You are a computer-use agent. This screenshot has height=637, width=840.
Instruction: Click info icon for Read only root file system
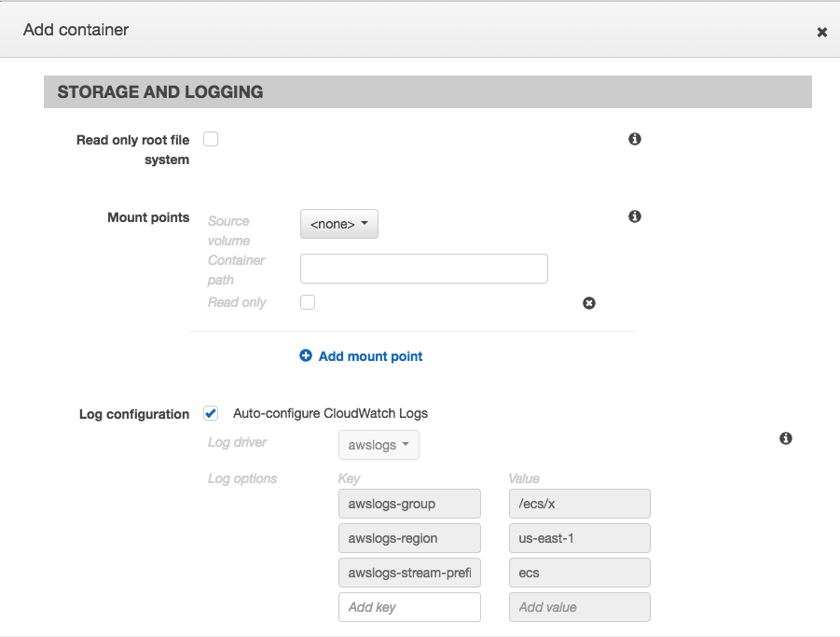[x=635, y=139]
